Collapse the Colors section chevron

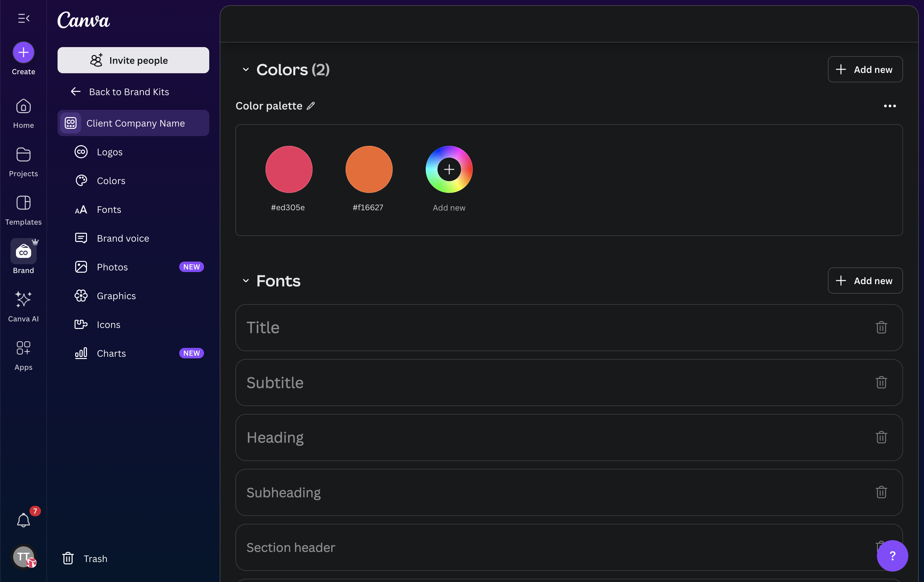[246, 70]
